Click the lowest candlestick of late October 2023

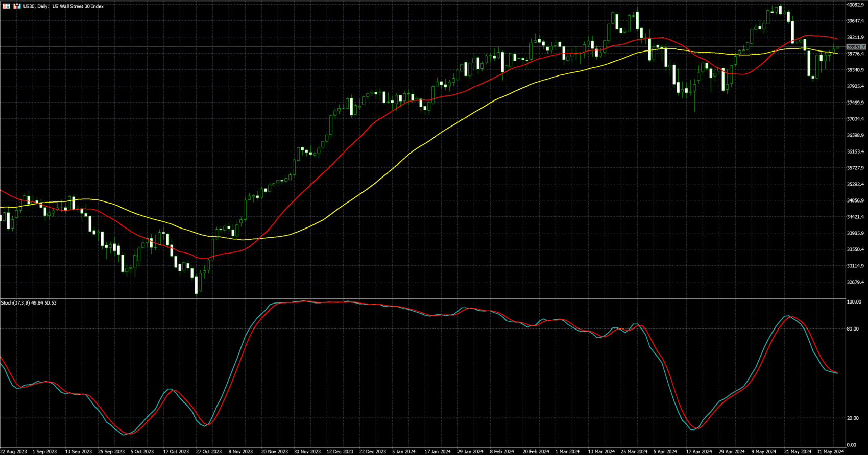click(197, 286)
